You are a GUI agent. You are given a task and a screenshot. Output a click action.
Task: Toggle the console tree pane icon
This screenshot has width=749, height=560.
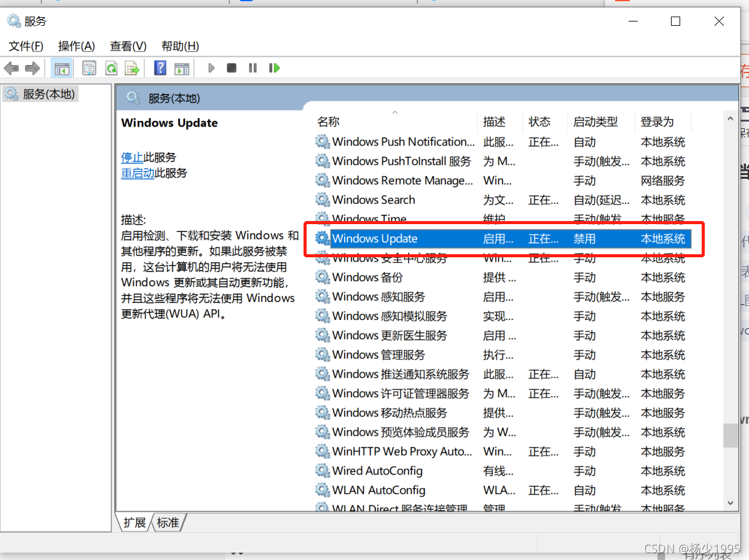(x=61, y=68)
